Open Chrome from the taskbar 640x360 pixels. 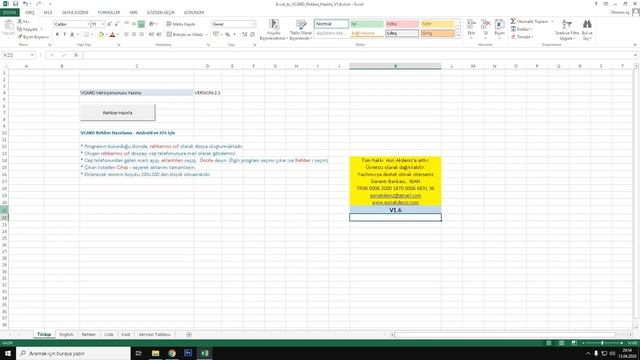pyautogui.click(x=172, y=353)
